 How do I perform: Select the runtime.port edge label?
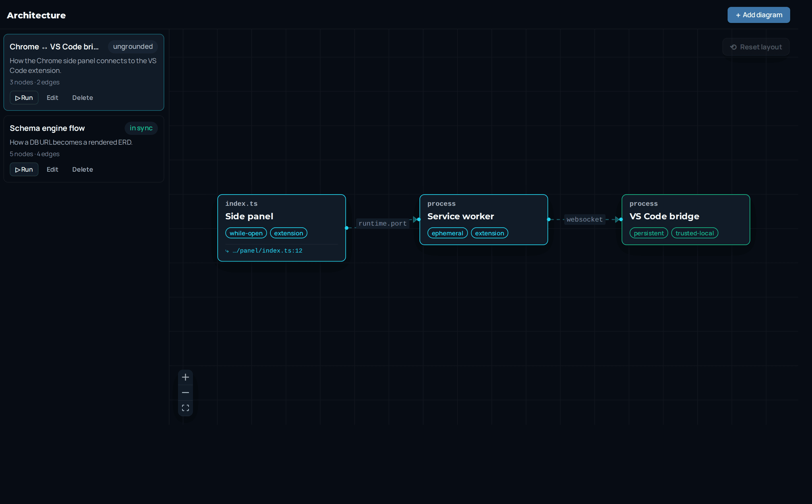[x=382, y=224]
